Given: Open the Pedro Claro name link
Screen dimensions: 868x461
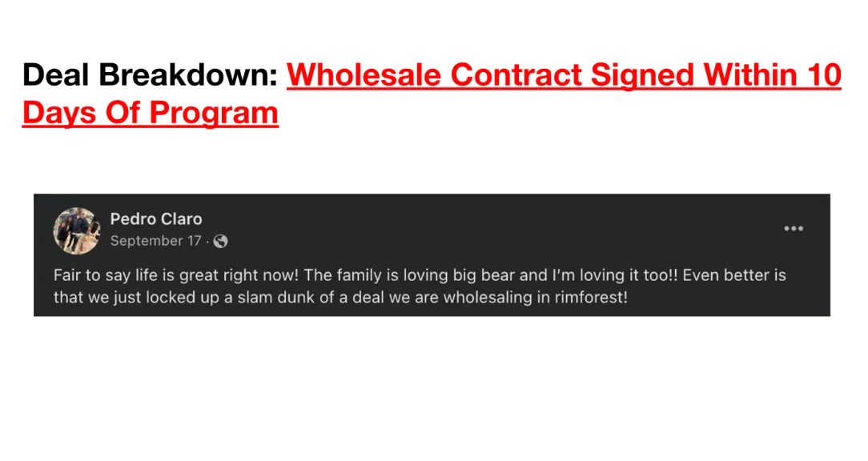Looking at the screenshot, I should (156, 219).
